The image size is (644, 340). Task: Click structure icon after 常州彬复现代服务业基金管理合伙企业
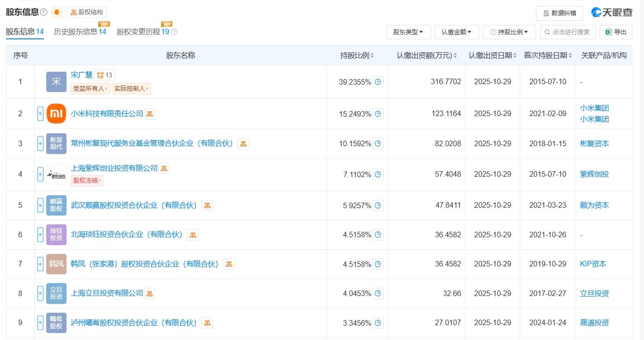(243, 143)
